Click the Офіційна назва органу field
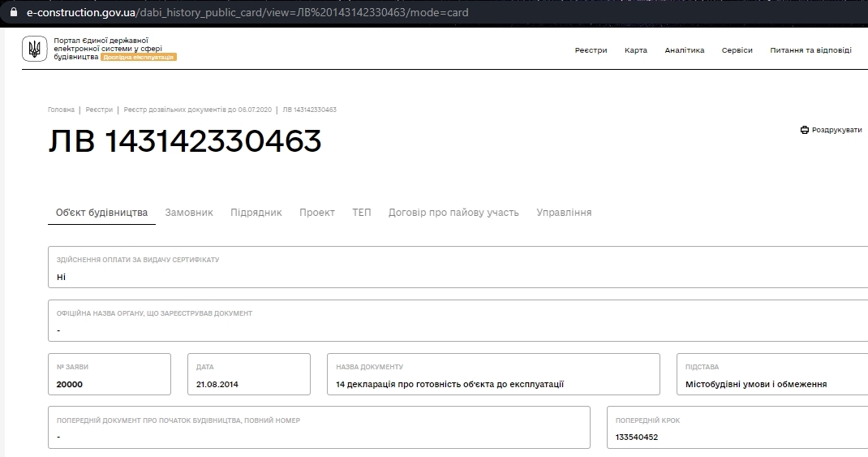Screen dimensions: 868x457 click(x=458, y=321)
